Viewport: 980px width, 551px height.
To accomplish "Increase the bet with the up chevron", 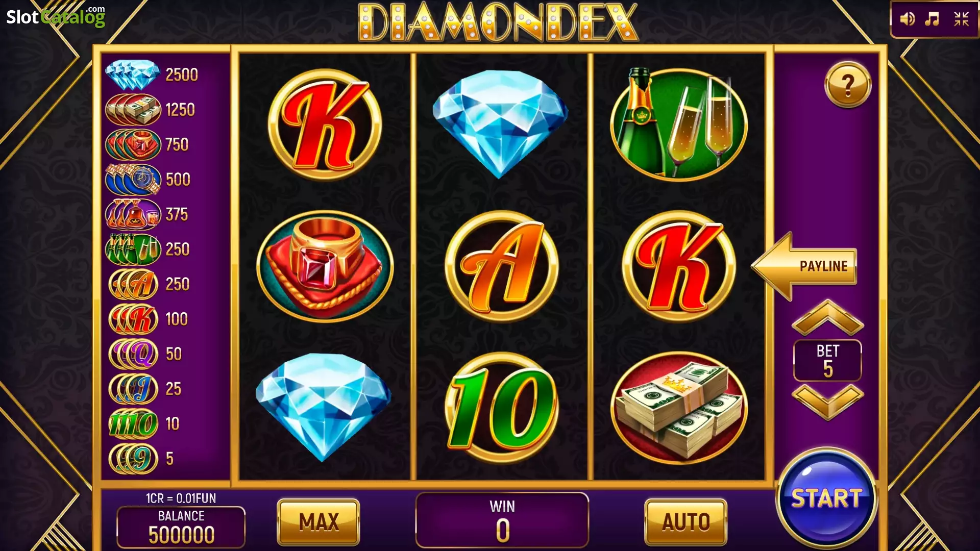I will tap(827, 318).
